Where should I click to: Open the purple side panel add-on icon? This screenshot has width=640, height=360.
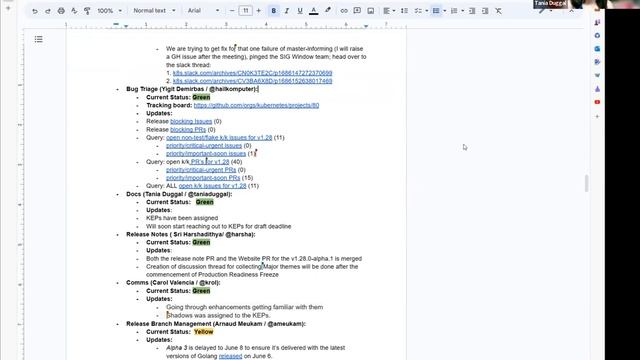point(597,89)
